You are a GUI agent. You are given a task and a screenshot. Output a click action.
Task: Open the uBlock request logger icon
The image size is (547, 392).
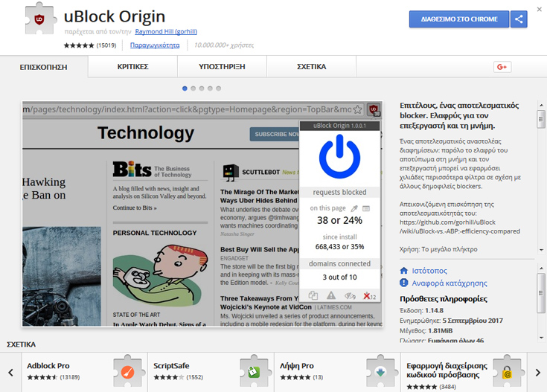click(x=366, y=208)
